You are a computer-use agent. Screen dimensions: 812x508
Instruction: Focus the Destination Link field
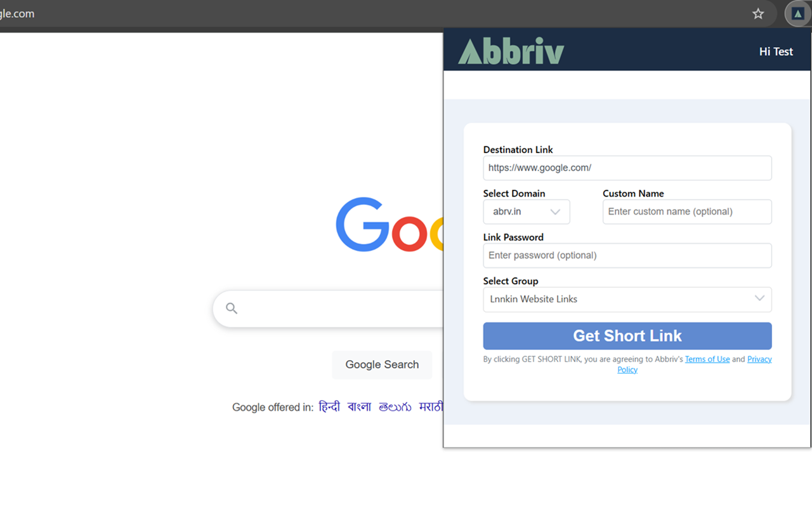627,168
